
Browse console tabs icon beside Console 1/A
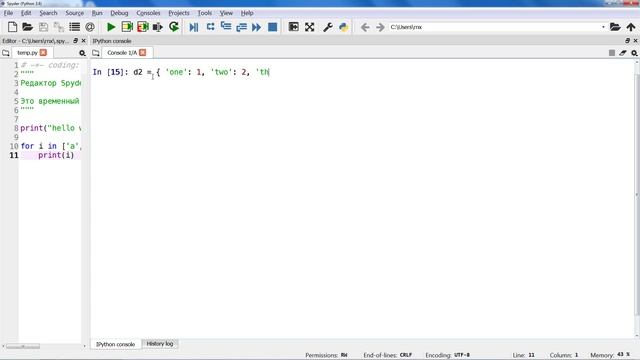pyautogui.click(x=96, y=53)
